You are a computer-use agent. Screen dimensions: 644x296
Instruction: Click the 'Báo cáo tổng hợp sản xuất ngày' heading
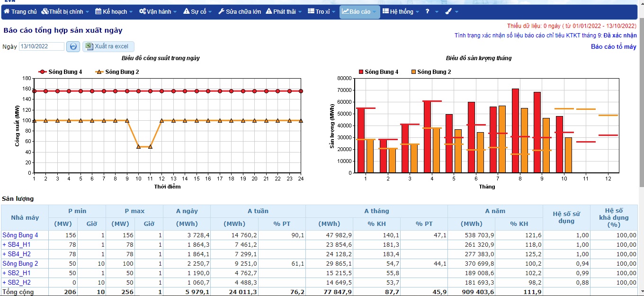coord(63,30)
